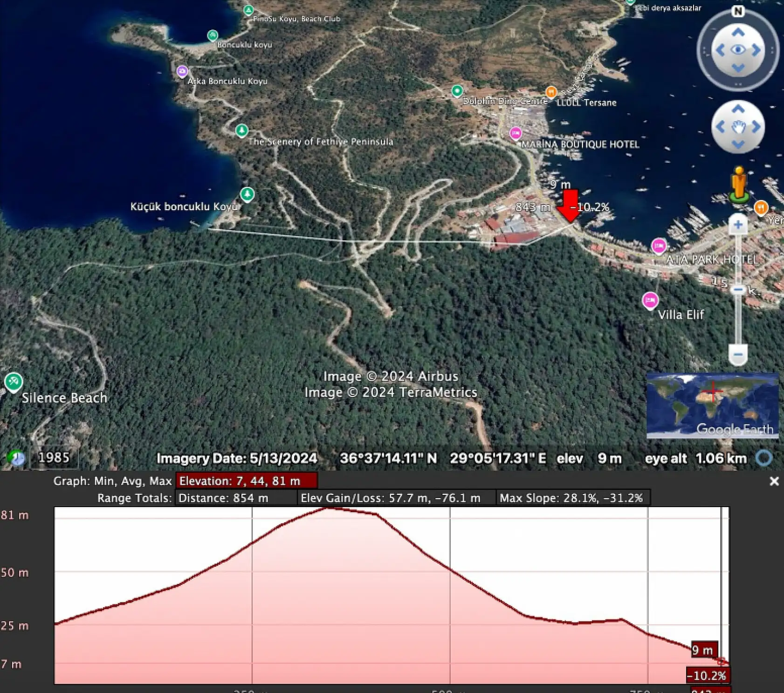This screenshot has width=784, height=693.
Task: Click the hand pan navigation control
Action: (x=738, y=125)
